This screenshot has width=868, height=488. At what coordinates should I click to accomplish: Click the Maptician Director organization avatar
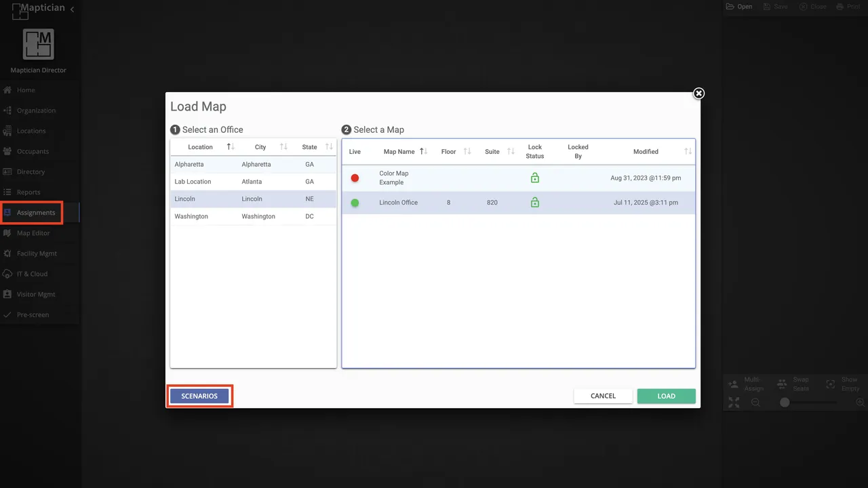click(39, 44)
